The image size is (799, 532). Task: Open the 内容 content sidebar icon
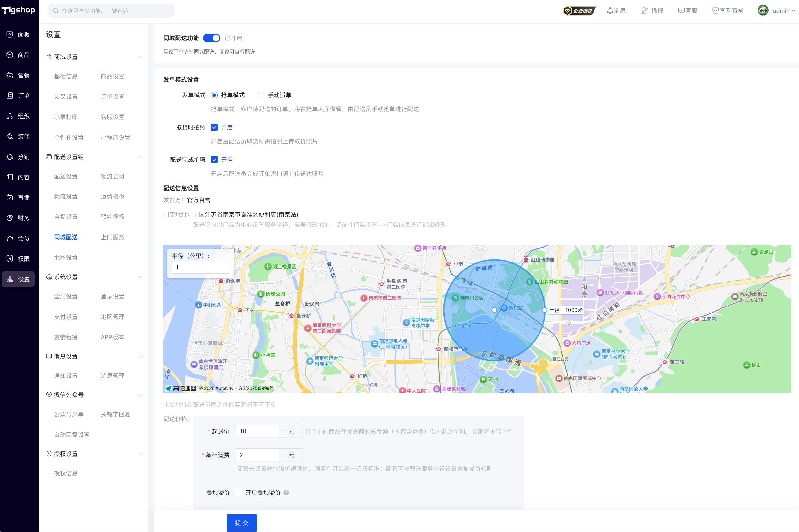click(x=10, y=177)
